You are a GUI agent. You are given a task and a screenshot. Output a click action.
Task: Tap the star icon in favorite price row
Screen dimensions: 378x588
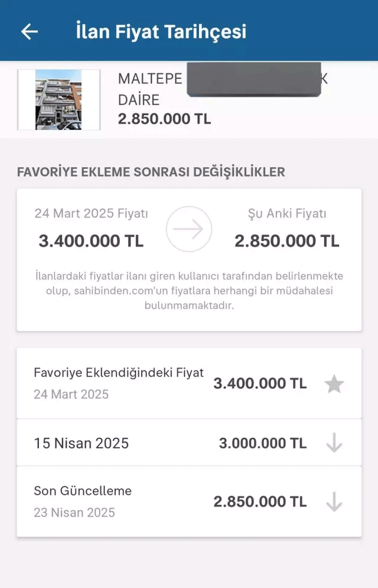tap(334, 384)
